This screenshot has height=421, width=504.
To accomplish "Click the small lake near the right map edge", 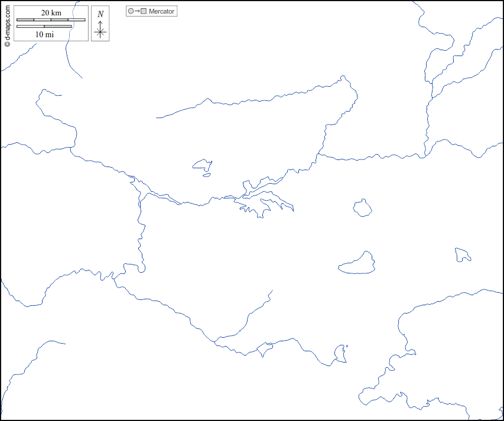I will pos(462,254).
